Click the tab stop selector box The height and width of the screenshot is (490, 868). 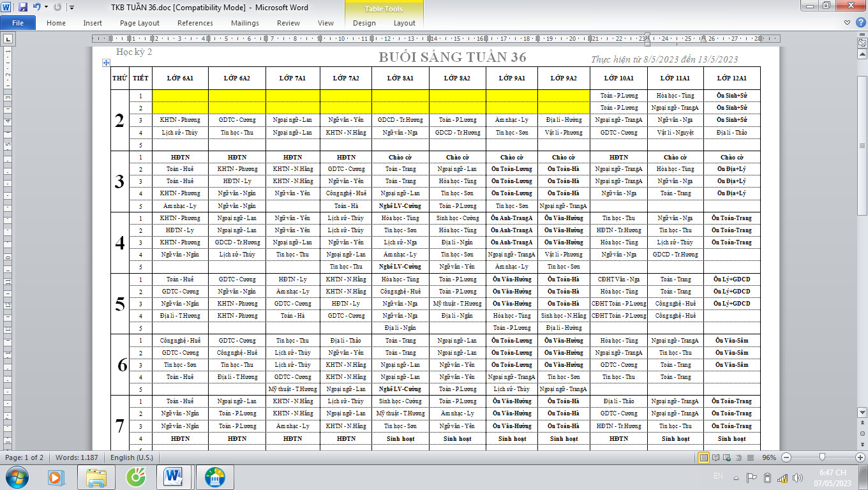(x=8, y=40)
